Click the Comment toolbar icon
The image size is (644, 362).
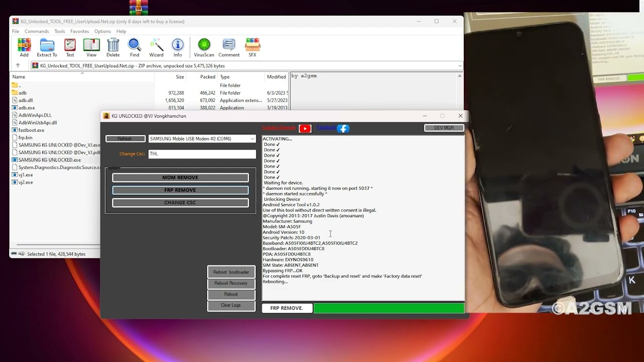(229, 48)
